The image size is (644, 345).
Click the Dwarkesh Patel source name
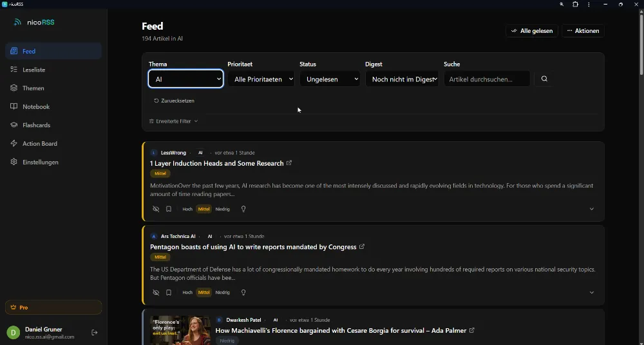(x=243, y=320)
